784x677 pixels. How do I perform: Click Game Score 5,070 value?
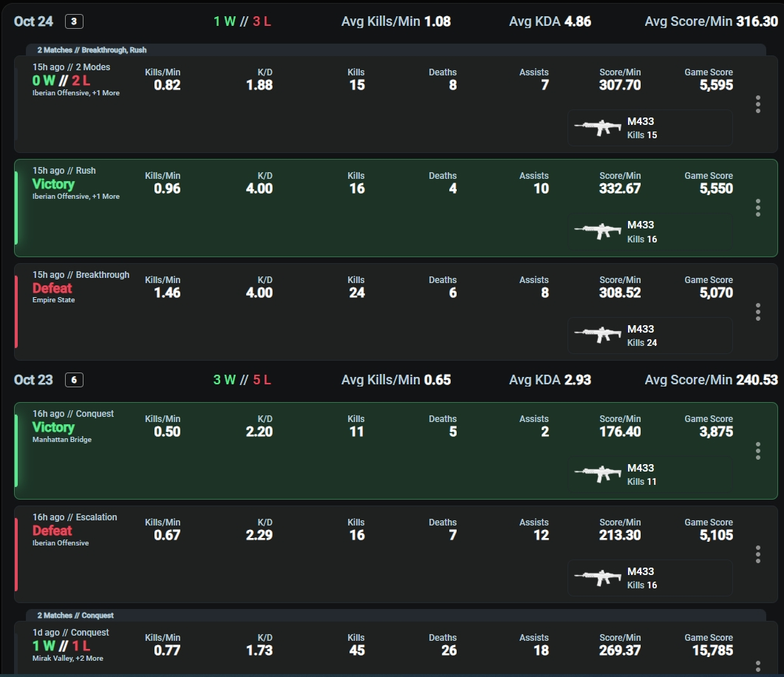716,293
